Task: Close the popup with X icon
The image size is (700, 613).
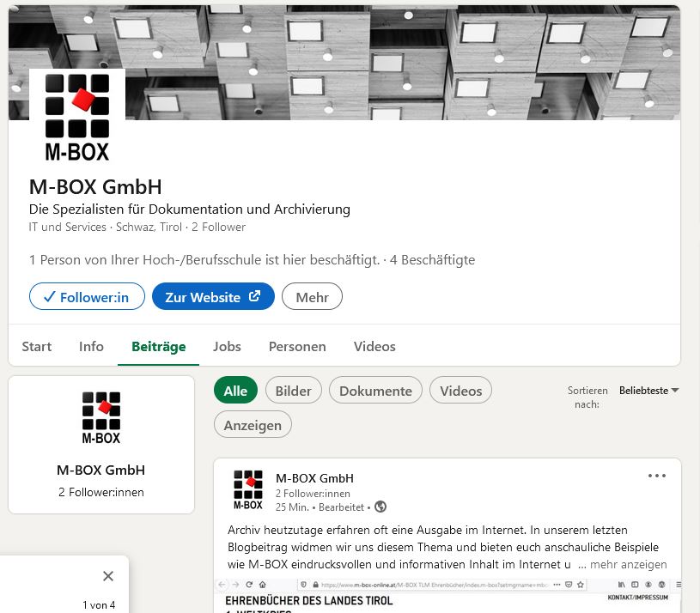Action: 108,576
